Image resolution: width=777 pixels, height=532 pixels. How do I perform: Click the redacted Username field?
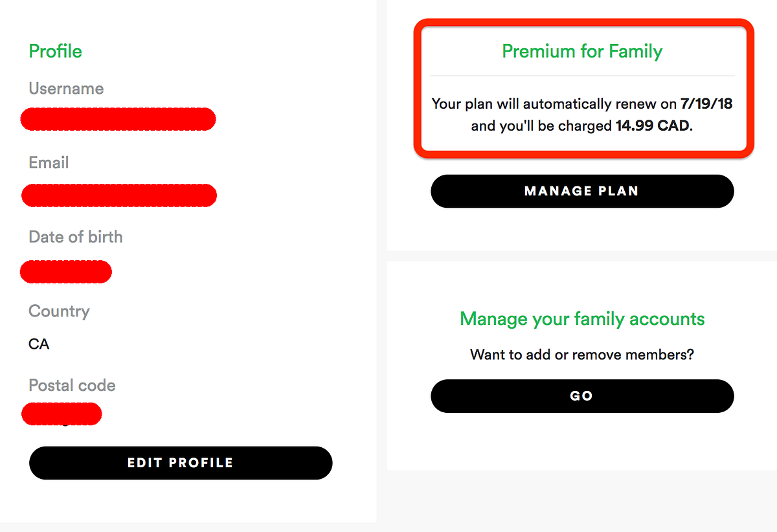[x=118, y=119]
